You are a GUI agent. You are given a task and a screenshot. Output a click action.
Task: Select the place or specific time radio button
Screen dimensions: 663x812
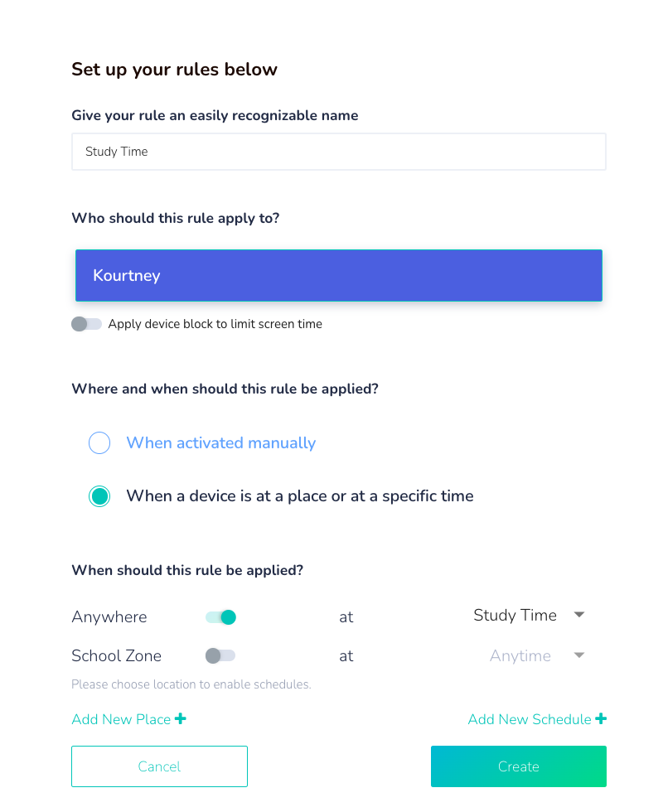tap(99, 496)
